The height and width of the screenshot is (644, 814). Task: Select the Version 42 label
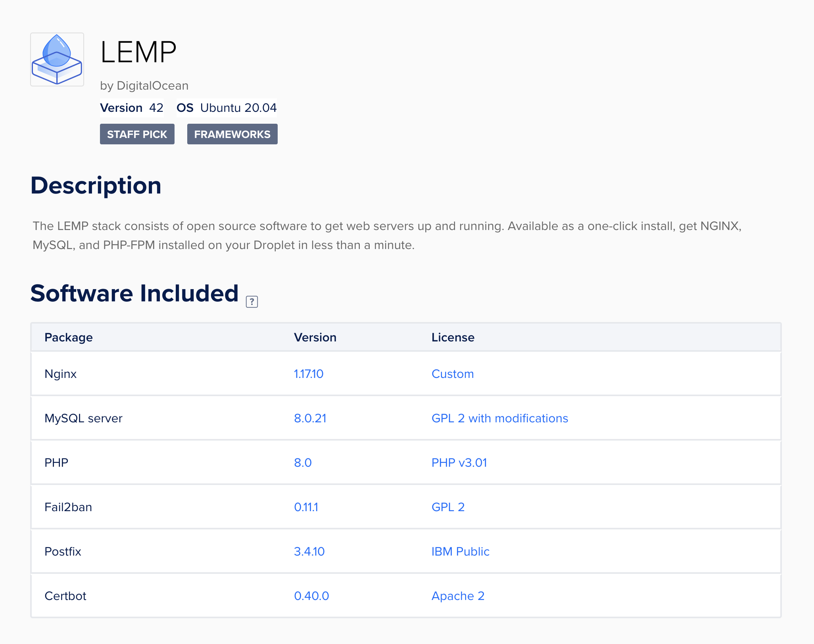132,107
